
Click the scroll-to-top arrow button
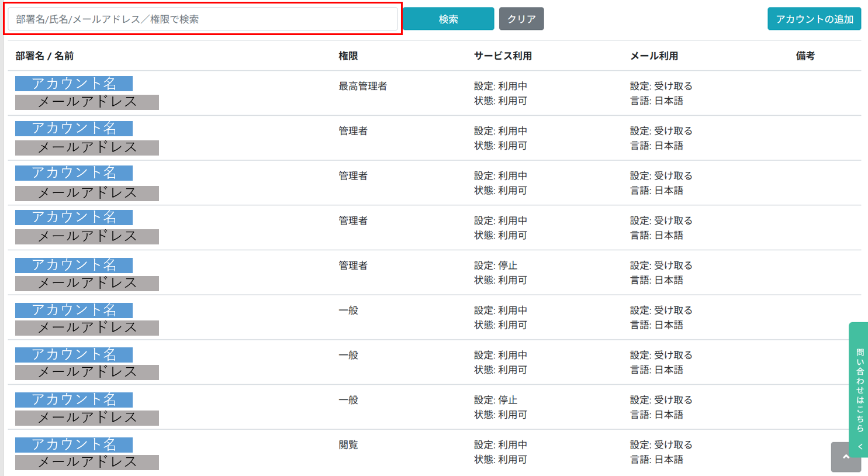(x=846, y=457)
